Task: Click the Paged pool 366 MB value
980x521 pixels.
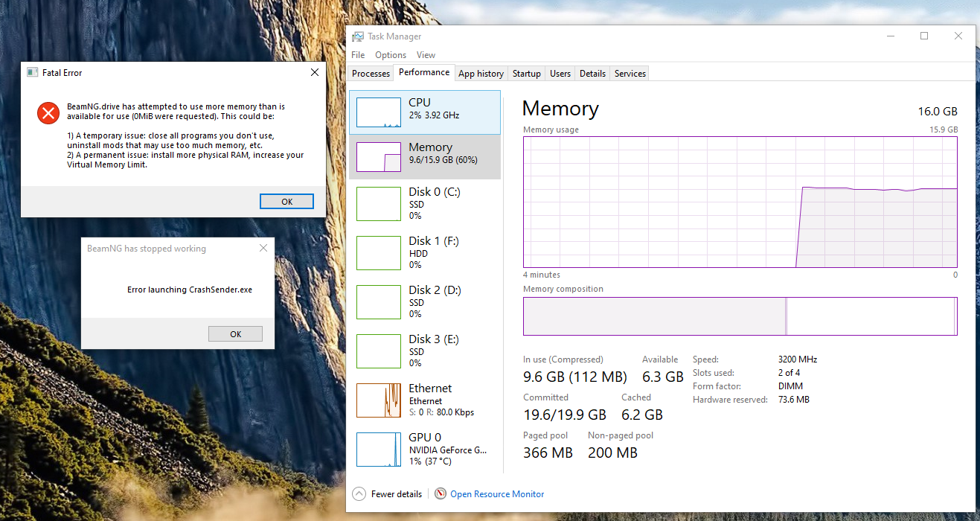Action: click(548, 453)
